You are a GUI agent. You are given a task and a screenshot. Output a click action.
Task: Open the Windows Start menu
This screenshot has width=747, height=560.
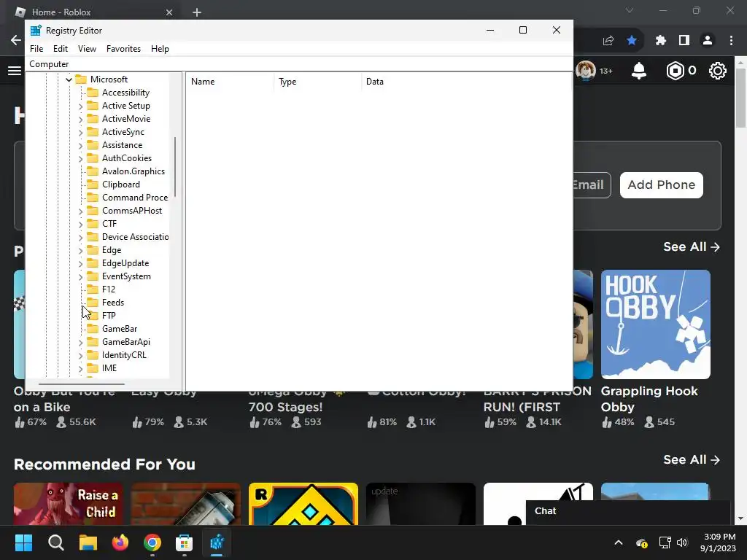[23, 542]
